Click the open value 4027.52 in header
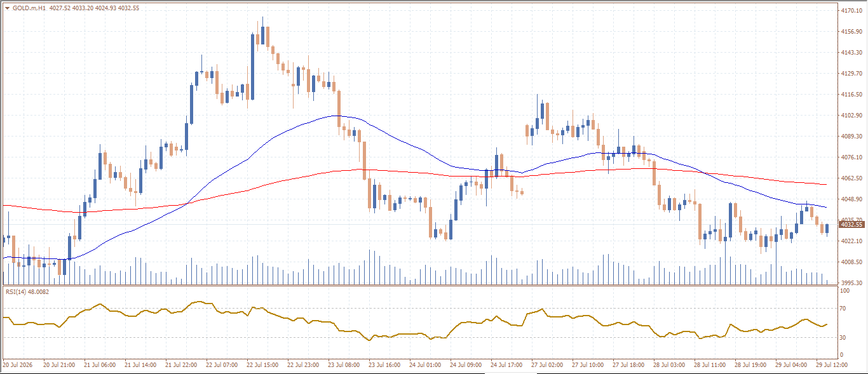Screen dimensions: 868x374 tap(58, 8)
